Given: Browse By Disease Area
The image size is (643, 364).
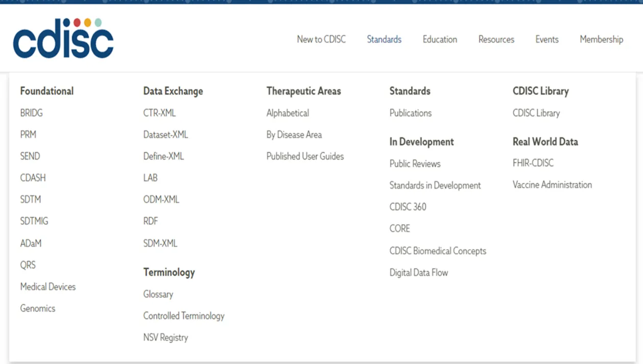Looking at the screenshot, I should tap(294, 134).
